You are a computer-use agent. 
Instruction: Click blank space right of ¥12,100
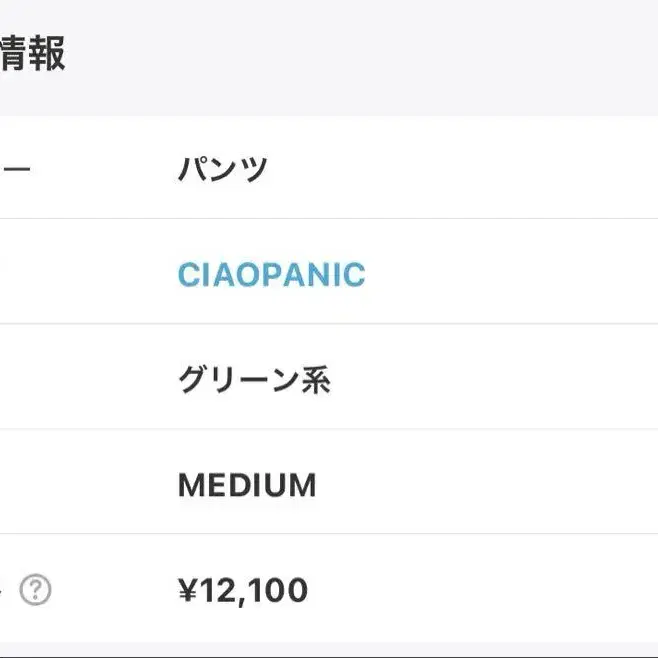(x=483, y=590)
